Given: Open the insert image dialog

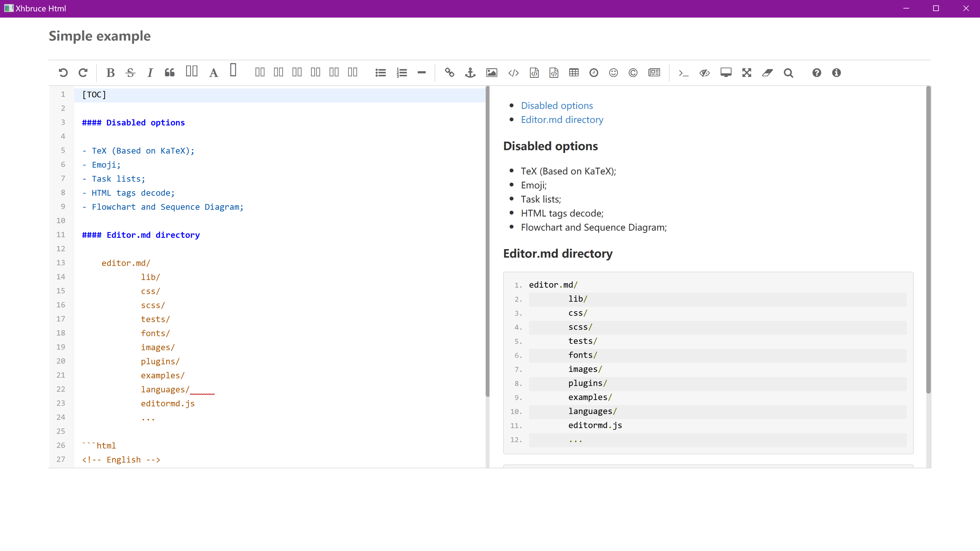Looking at the screenshot, I should tap(492, 73).
